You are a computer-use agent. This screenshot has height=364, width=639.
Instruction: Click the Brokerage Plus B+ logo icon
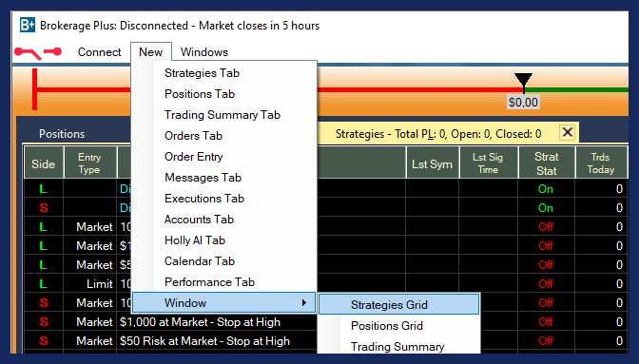[x=28, y=26]
